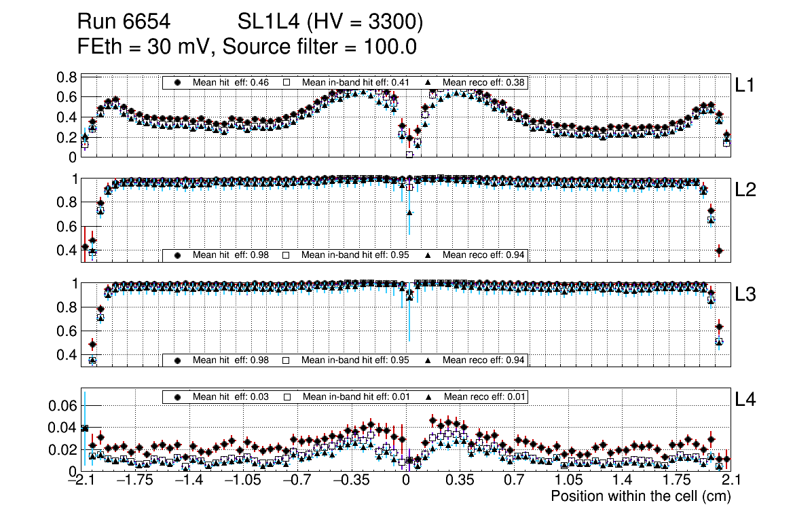The width and height of the screenshot is (812, 524).
Task: Click the triangle marker in L1 legend
Action: [429, 82]
